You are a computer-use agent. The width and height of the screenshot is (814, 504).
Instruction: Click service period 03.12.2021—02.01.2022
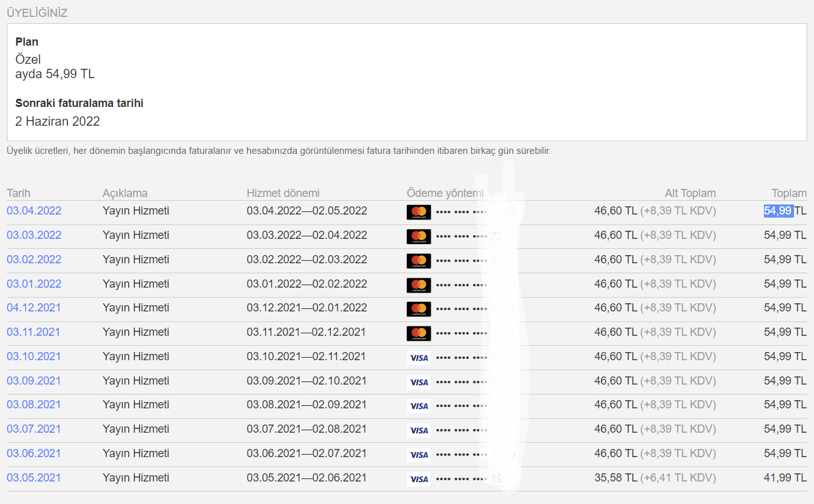click(307, 308)
